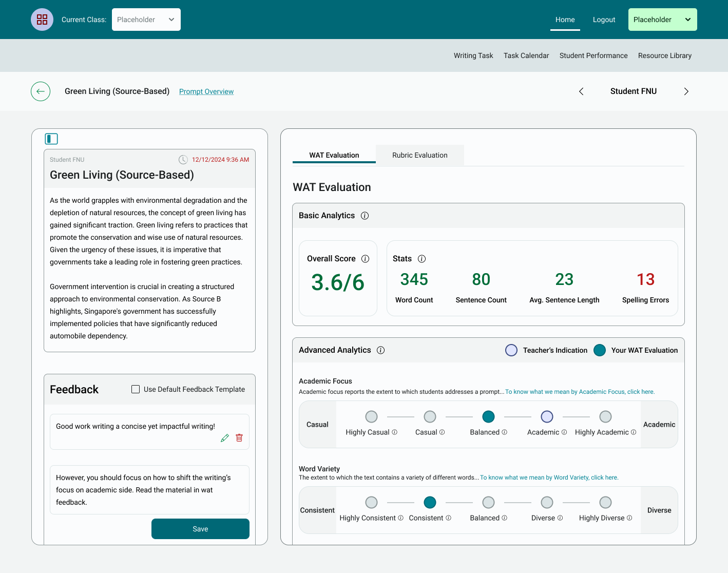
Task: Click the Overall Score info icon
Action: point(365,259)
